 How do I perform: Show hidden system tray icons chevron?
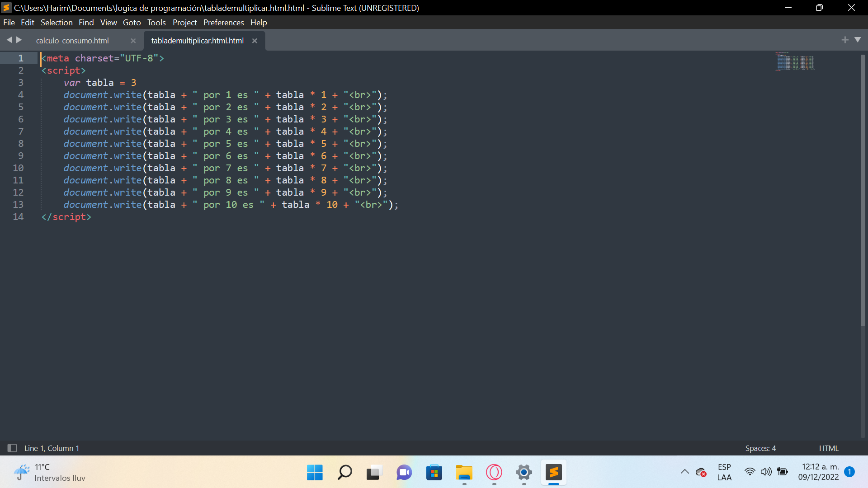click(685, 472)
